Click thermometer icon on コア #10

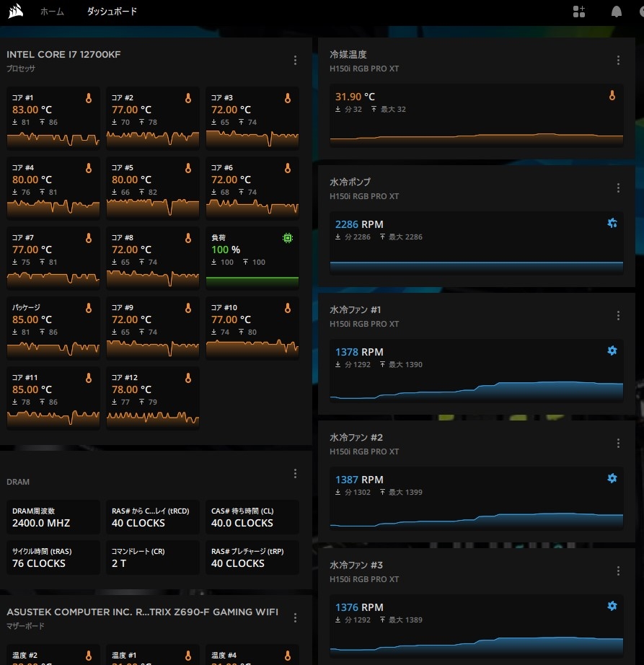pos(288,308)
